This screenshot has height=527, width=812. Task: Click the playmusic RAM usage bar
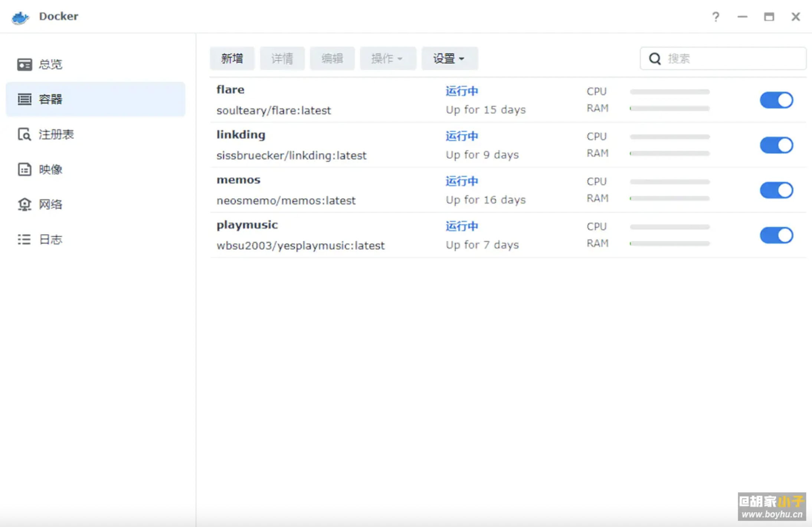tap(669, 243)
